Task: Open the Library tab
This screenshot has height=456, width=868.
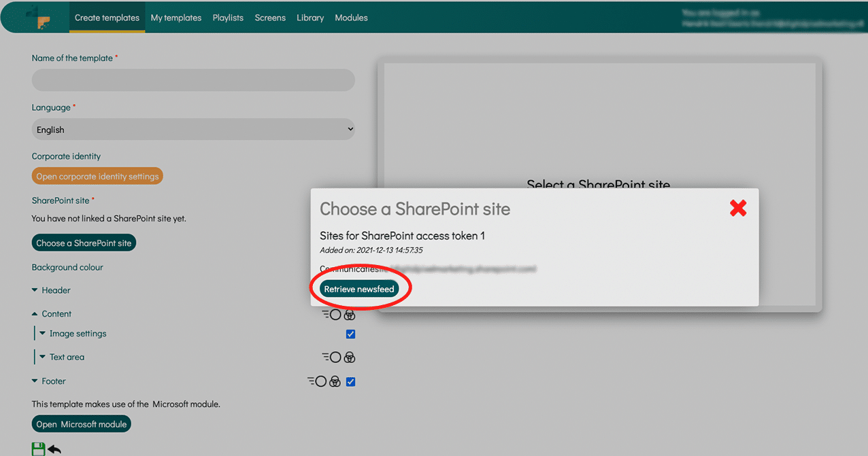Action: [x=310, y=18]
